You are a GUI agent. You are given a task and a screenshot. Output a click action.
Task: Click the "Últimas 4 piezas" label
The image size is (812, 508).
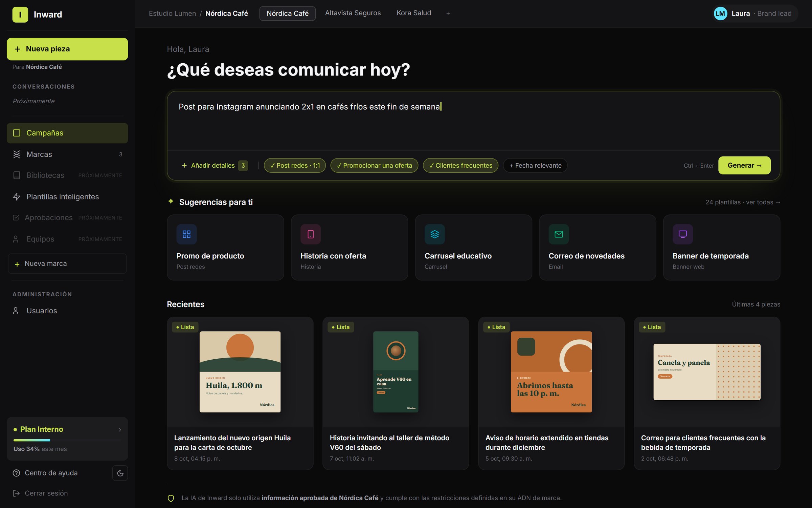pos(756,304)
